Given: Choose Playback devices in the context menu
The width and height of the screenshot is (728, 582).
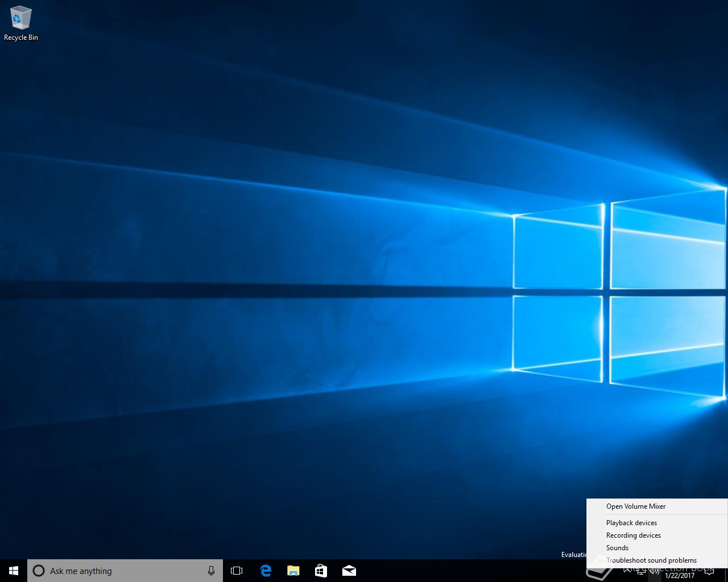Looking at the screenshot, I should pos(631,523).
